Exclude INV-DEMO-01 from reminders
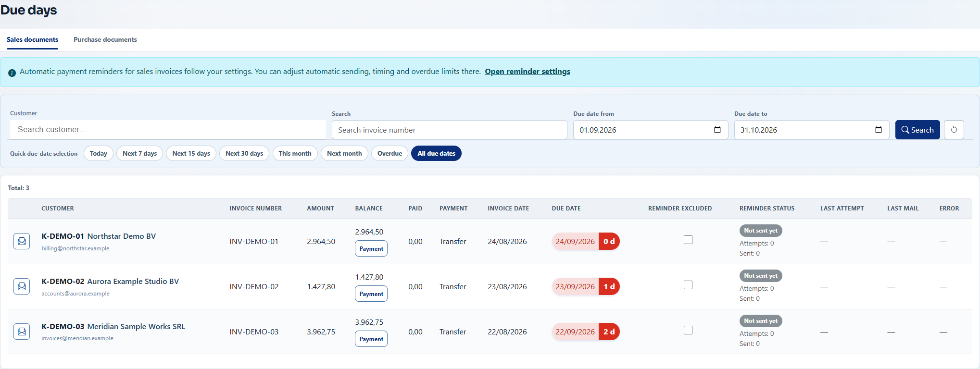Image resolution: width=980 pixels, height=369 pixels. [x=688, y=240]
